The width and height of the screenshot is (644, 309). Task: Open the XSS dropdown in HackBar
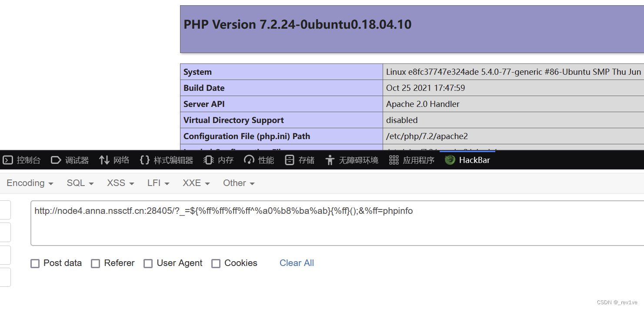coord(120,183)
